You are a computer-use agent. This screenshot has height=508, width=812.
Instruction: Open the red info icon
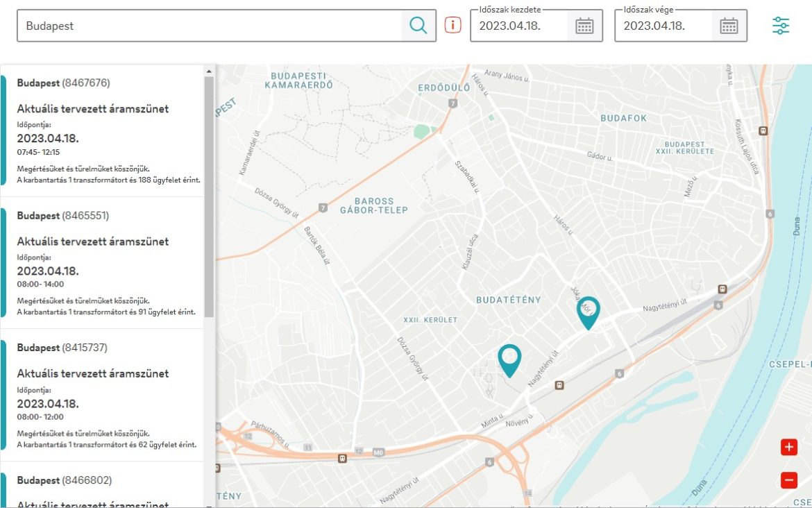coord(453,26)
